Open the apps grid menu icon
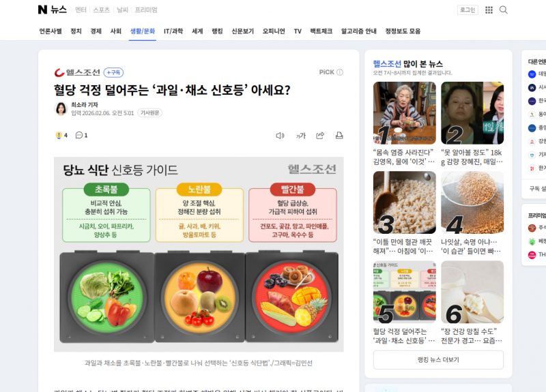Screen dimensions: 546x392 (x=489, y=10)
